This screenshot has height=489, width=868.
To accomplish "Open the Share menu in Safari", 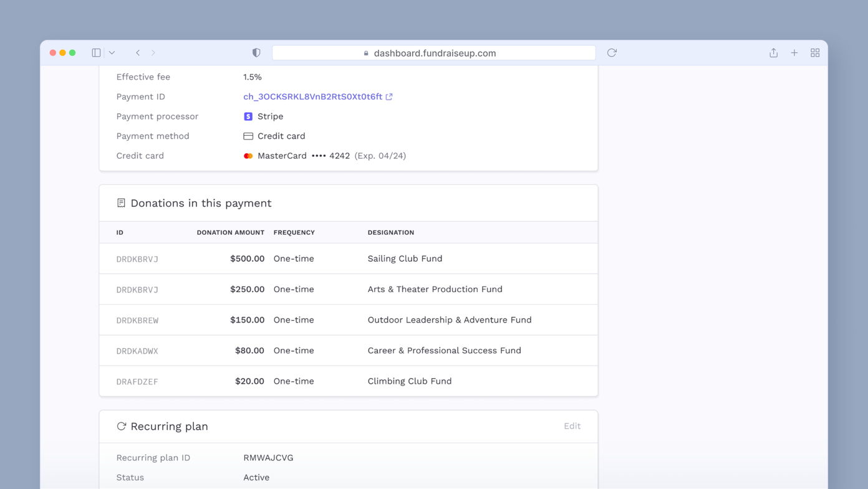I will pos(773,52).
